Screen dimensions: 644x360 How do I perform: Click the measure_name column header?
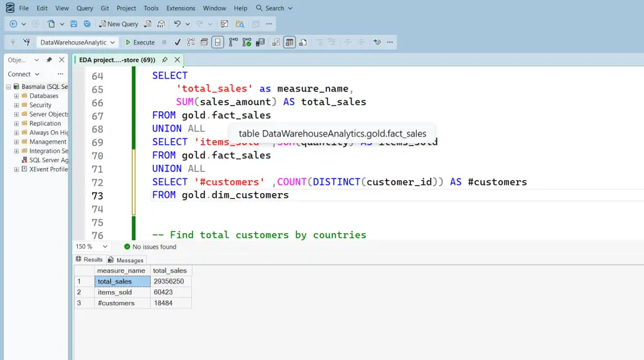tap(121, 271)
